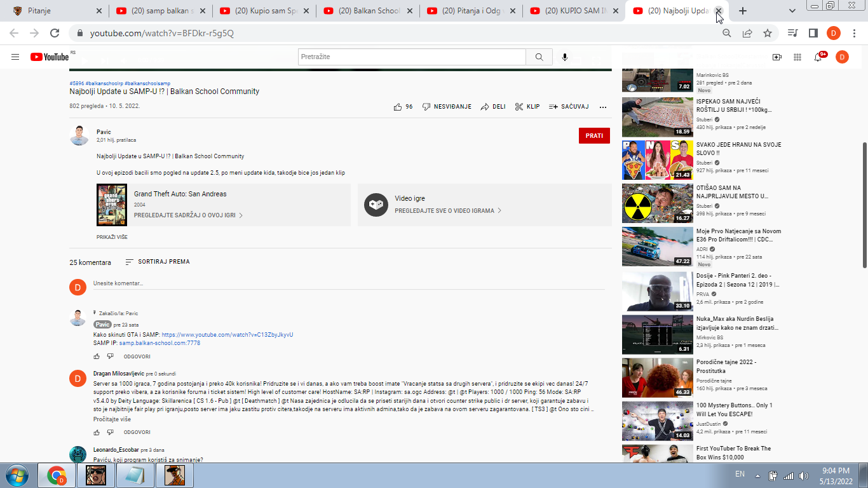868x488 pixels.
Task: Open volume control in system tray
Action: click(804, 475)
